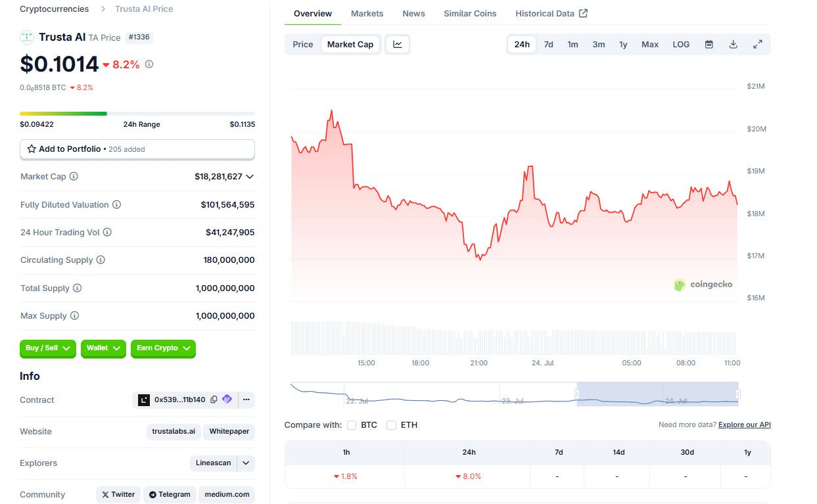Viewport: 817px width, 504px height.
Task: Expand chart to fullscreen
Action: point(758,45)
